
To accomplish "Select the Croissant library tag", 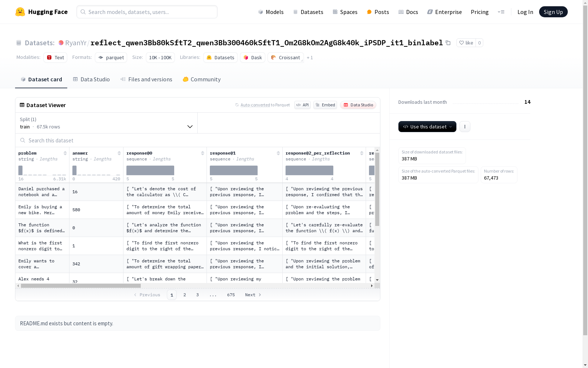I will pyautogui.click(x=286, y=57).
